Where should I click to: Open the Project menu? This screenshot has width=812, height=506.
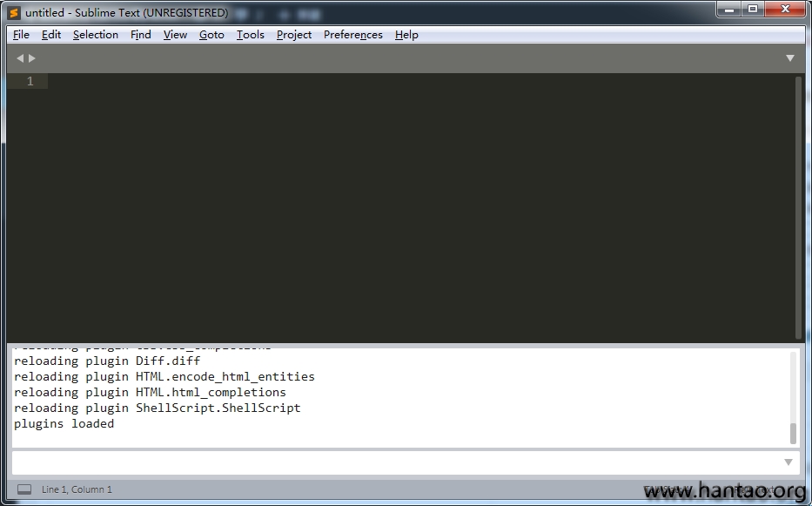click(x=294, y=35)
